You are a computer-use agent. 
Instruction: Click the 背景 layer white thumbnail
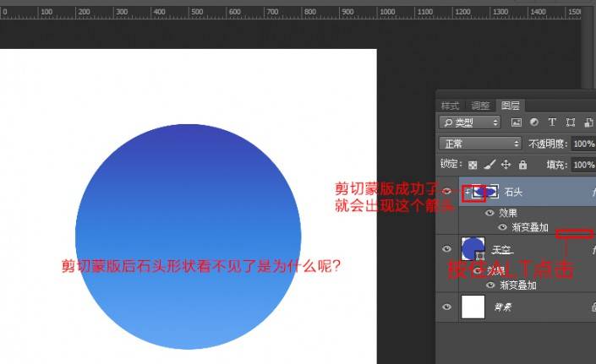[x=473, y=307]
